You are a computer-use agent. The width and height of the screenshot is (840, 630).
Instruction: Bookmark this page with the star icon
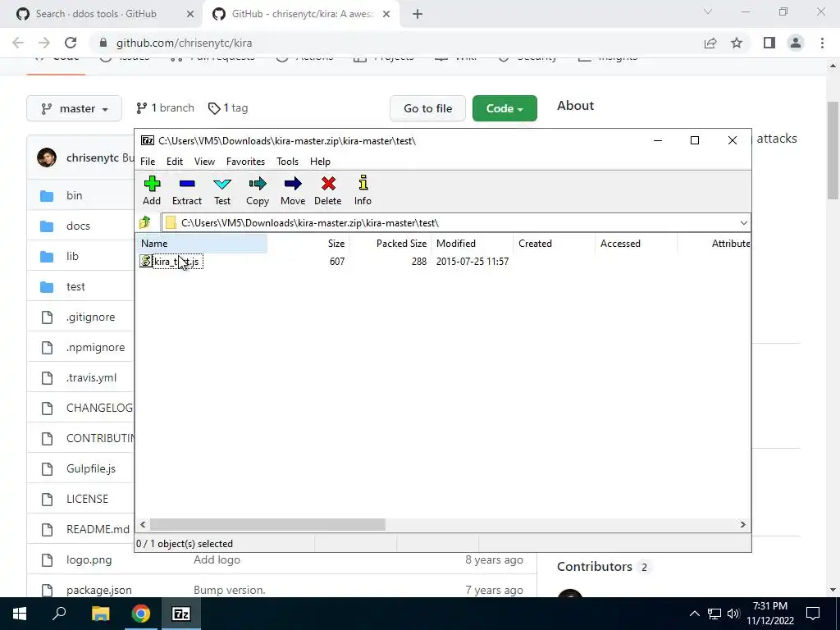(x=737, y=43)
